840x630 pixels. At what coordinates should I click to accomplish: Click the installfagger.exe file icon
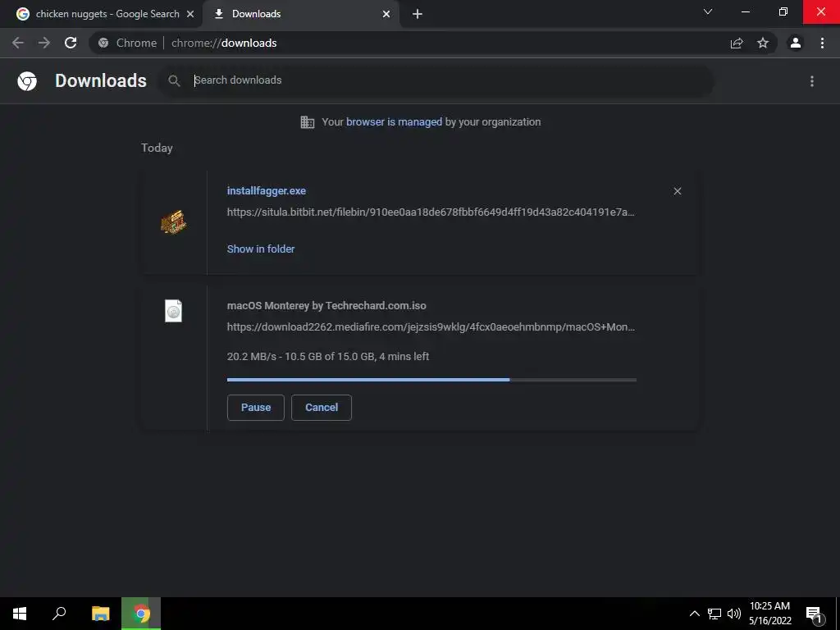pyautogui.click(x=174, y=221)
